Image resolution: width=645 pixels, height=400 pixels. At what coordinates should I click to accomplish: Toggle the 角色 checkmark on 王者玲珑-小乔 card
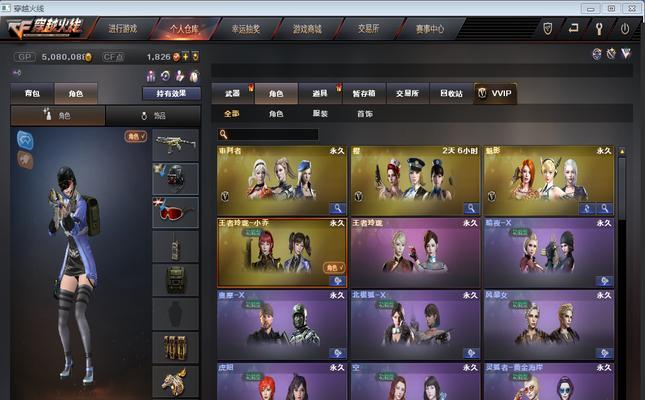click(334, 267)
